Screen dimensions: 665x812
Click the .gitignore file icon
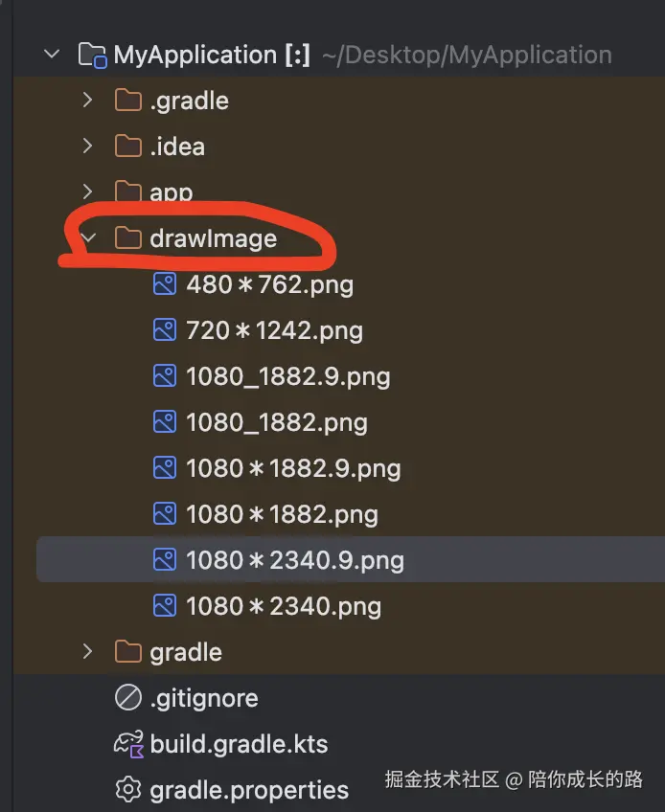(127, 698)
